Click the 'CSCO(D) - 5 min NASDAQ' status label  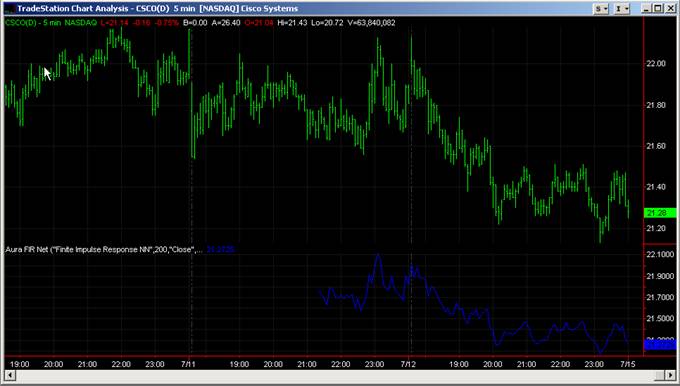click(x=51, y=23)
